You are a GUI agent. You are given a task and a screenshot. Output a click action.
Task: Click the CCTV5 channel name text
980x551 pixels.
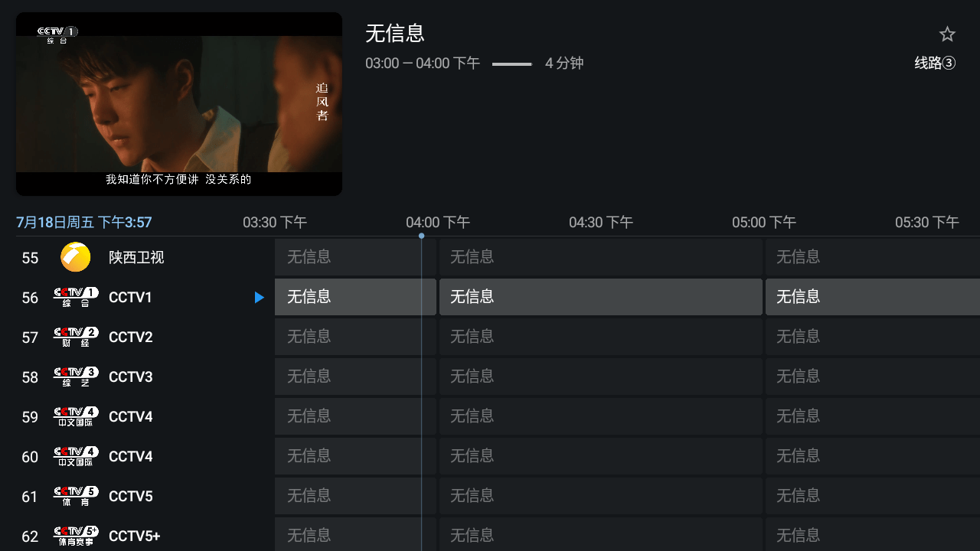[130, 496]
